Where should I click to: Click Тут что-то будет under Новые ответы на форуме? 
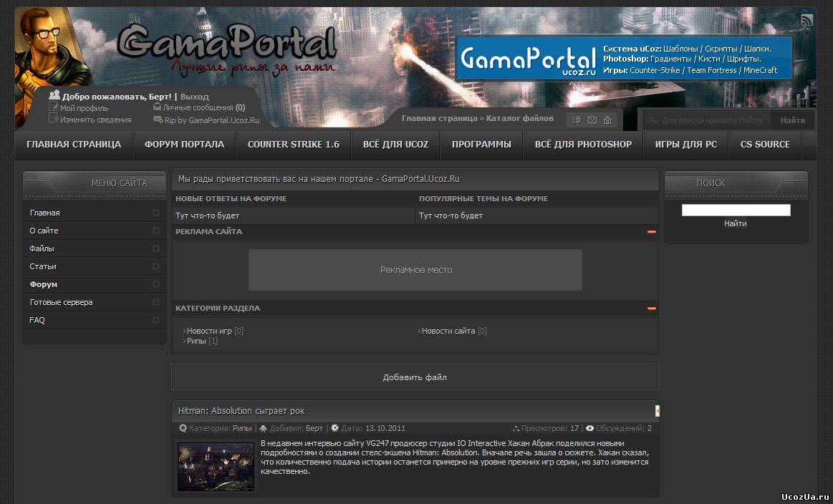click(x=207, y=215)
